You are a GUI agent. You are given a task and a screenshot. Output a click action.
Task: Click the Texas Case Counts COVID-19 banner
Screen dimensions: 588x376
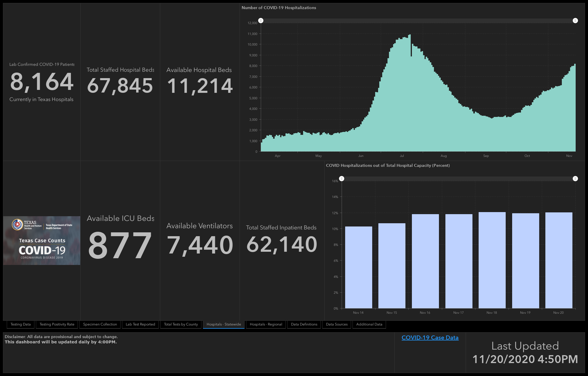[42, 241]
